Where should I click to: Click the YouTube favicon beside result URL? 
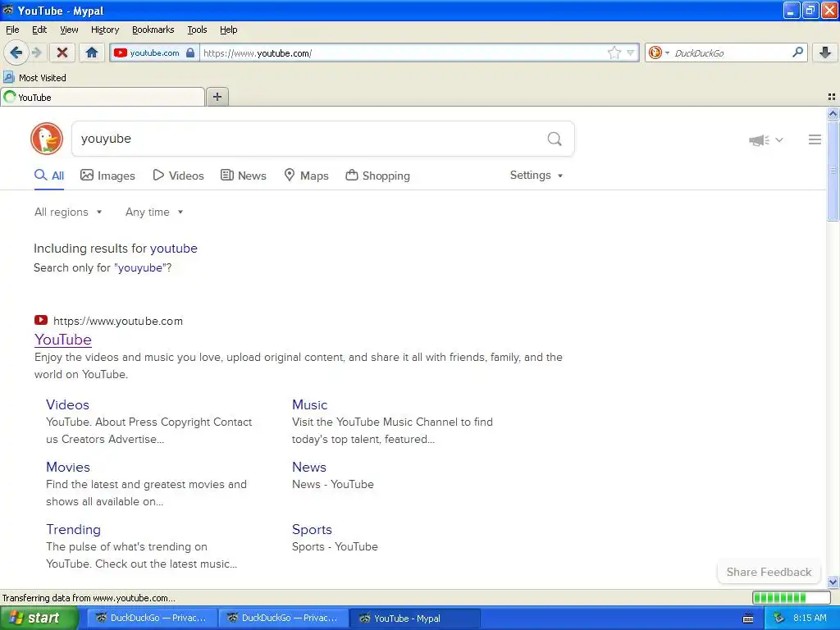[41, 321]
